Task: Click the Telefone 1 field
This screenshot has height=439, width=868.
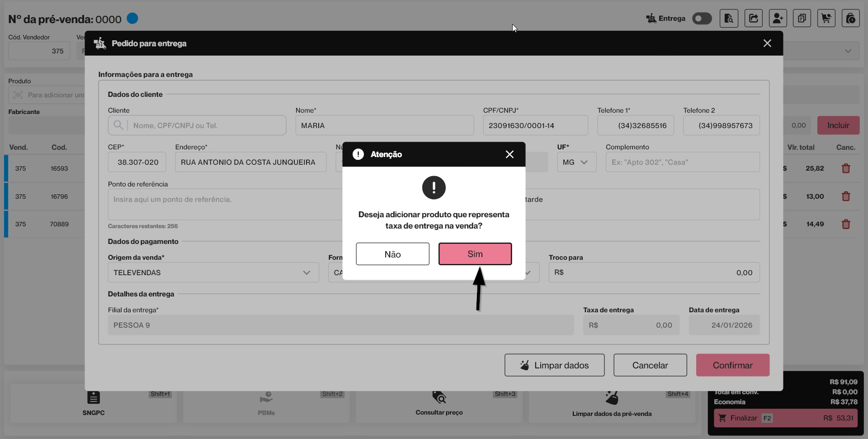Action: click(x=636, y=125)
